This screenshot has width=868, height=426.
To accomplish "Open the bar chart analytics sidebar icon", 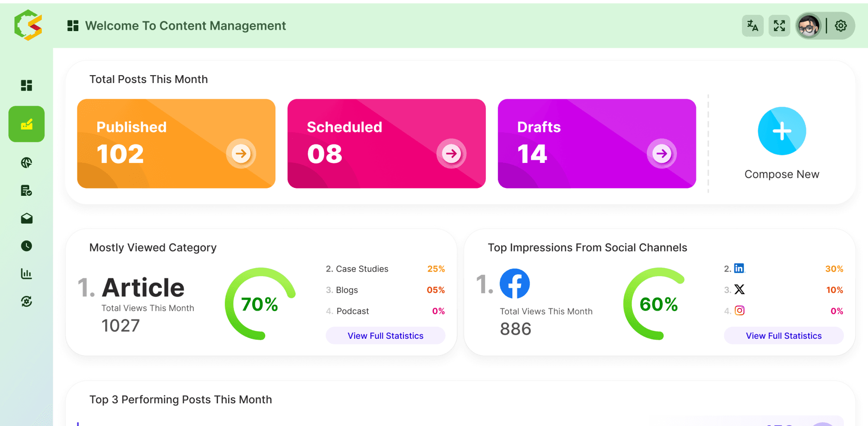I will 26,274.
